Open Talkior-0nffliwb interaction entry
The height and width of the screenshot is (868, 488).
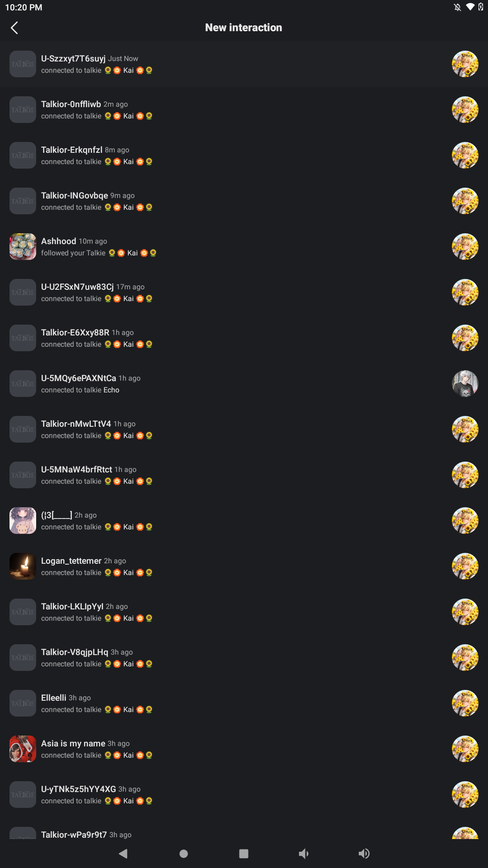[x=244, y=110]
